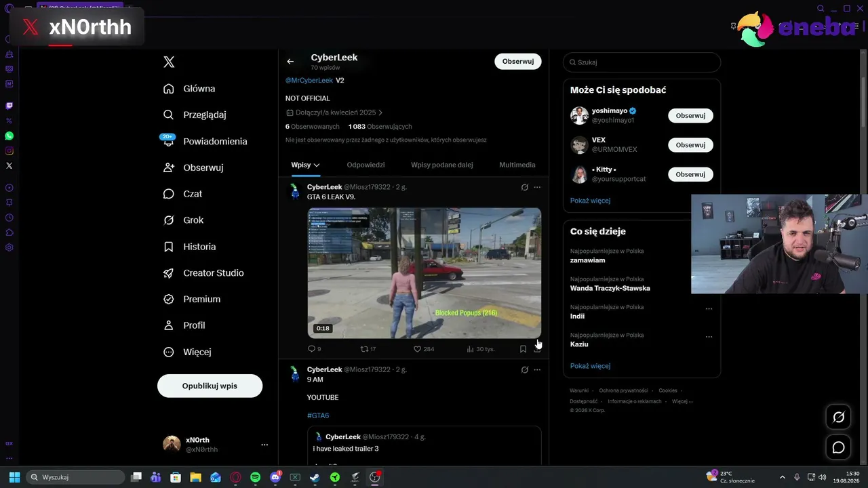Open Discord from the taskbar
Screen dimensions: 868x488
click(275, 477)
